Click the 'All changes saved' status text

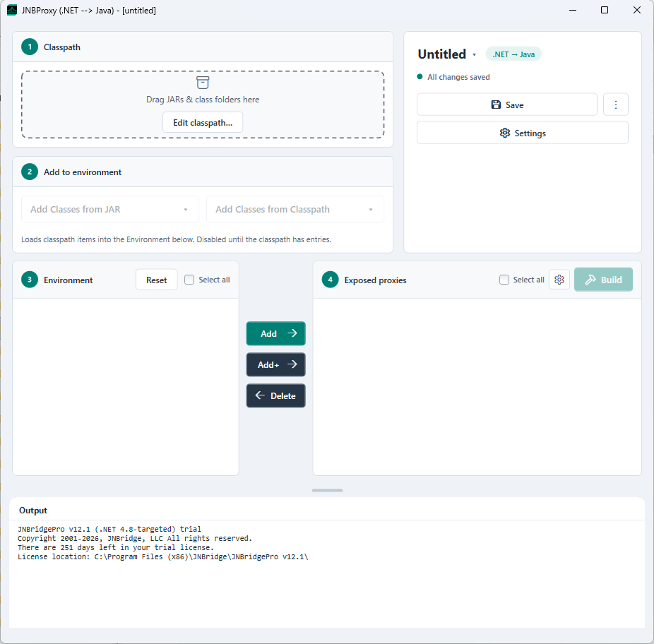[458, 77]
